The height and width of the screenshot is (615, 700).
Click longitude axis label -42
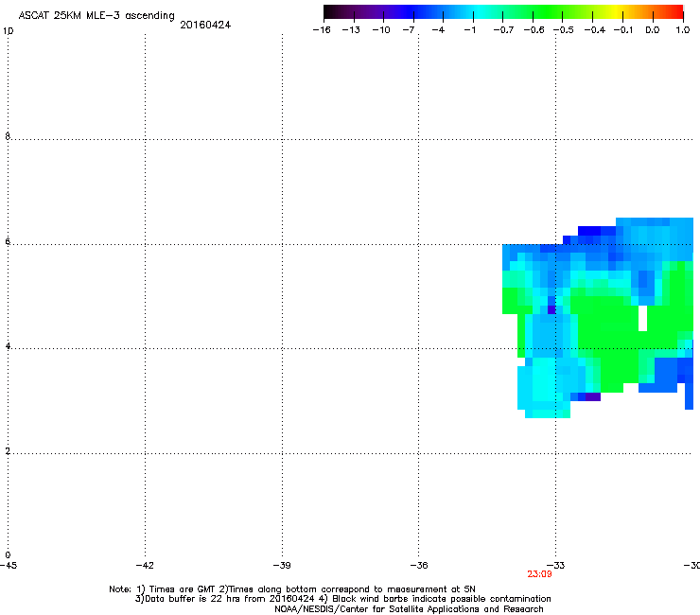coord(145,566)
